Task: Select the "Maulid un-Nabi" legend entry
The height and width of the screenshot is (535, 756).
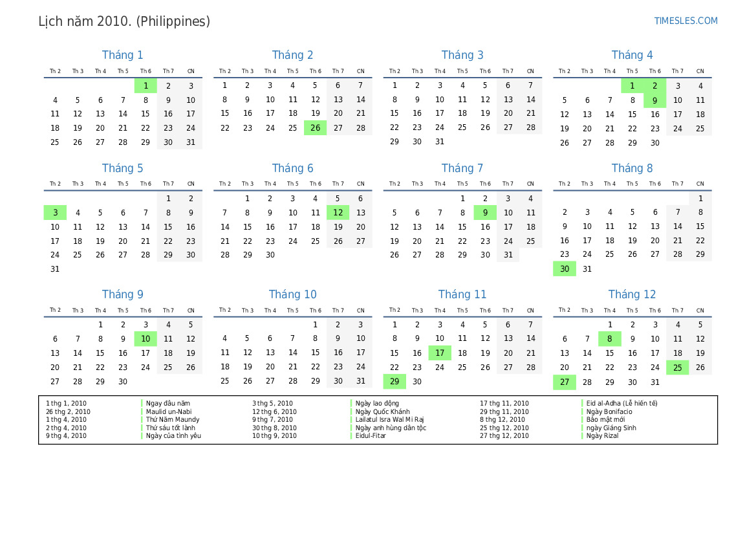Action: click(169, 411)
